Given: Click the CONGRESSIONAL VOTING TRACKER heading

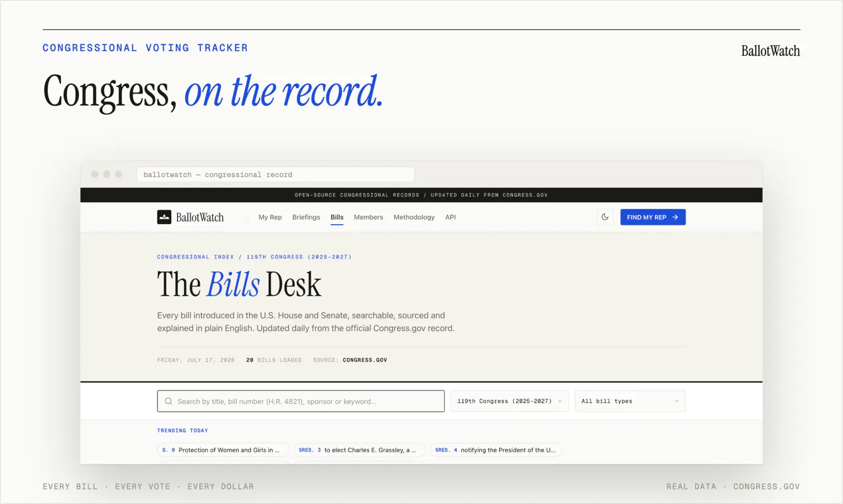Looking at the screenshot, I should click(x=145, y=48).
